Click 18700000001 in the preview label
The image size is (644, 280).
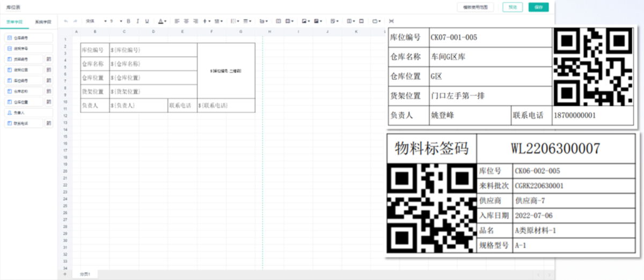(x=576, y=115)
